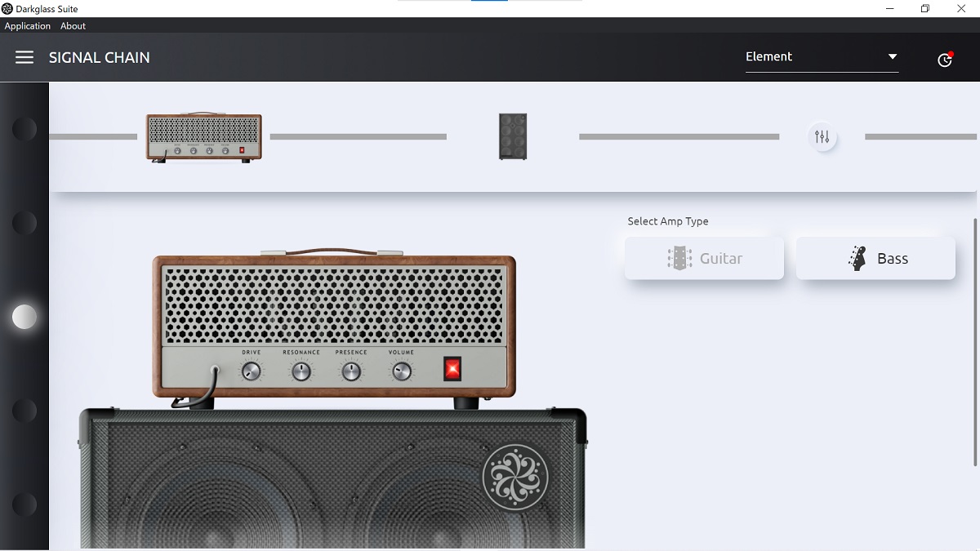Choose the Bass amp type
Viewport: 980px width, 551px height.
tap(875, 259)
